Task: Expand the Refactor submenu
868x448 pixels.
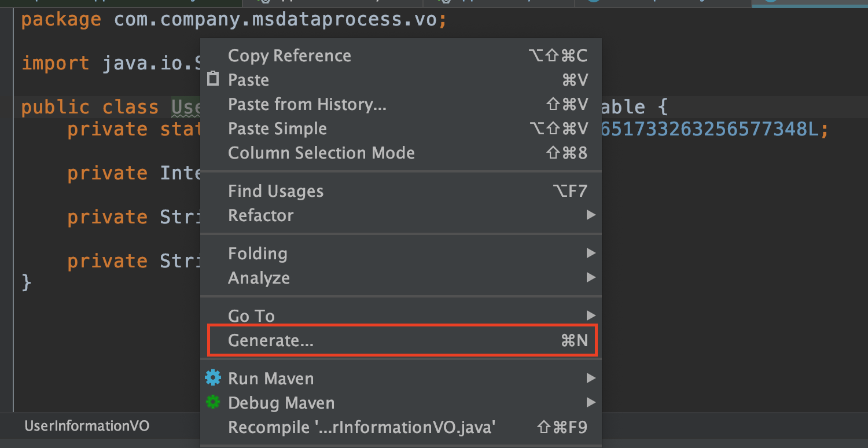Action: click(x=591, y=215)
